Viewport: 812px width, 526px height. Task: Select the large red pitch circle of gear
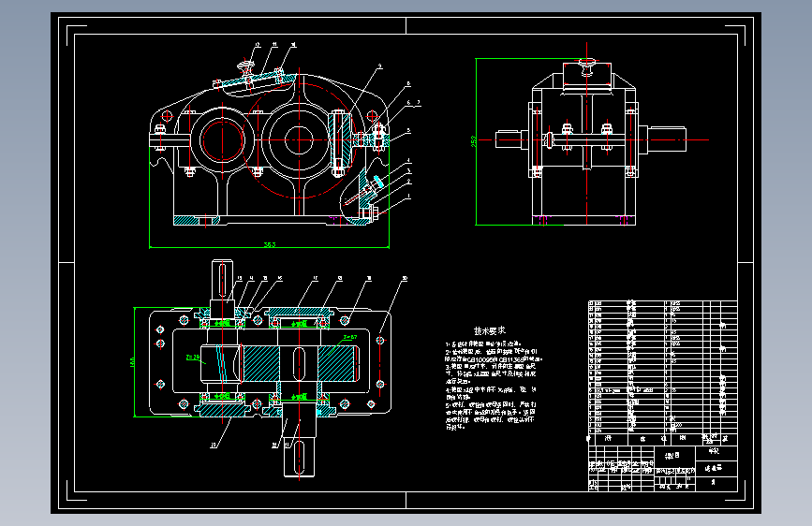tap(300, 139)
